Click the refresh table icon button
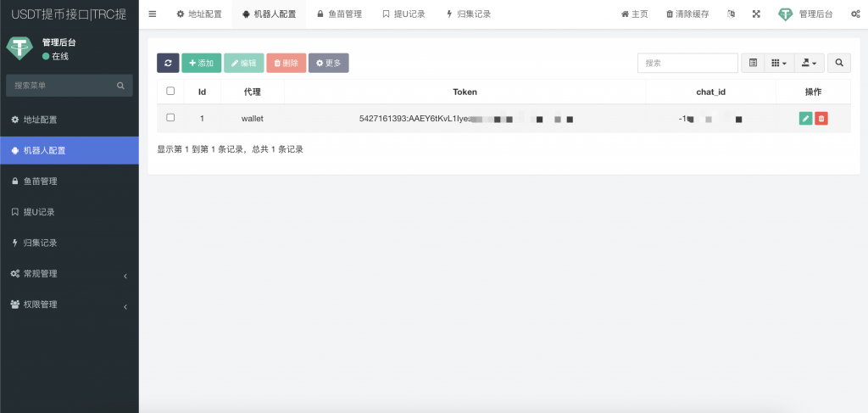The width and height of the screenshot is (868, 413). click(168, 63)
